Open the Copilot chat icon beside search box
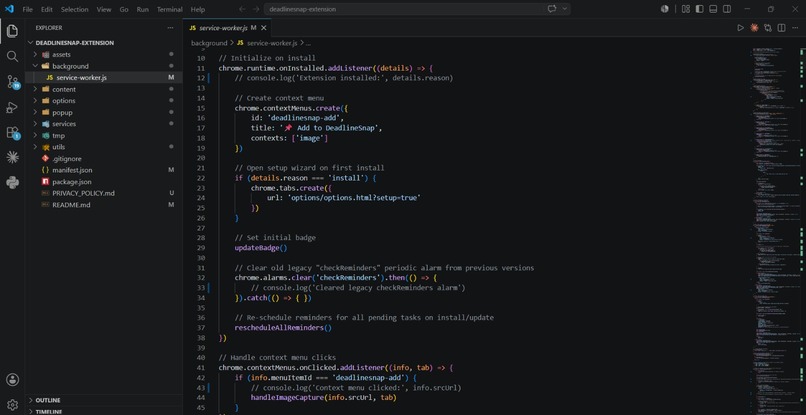 tap(552, 9)
